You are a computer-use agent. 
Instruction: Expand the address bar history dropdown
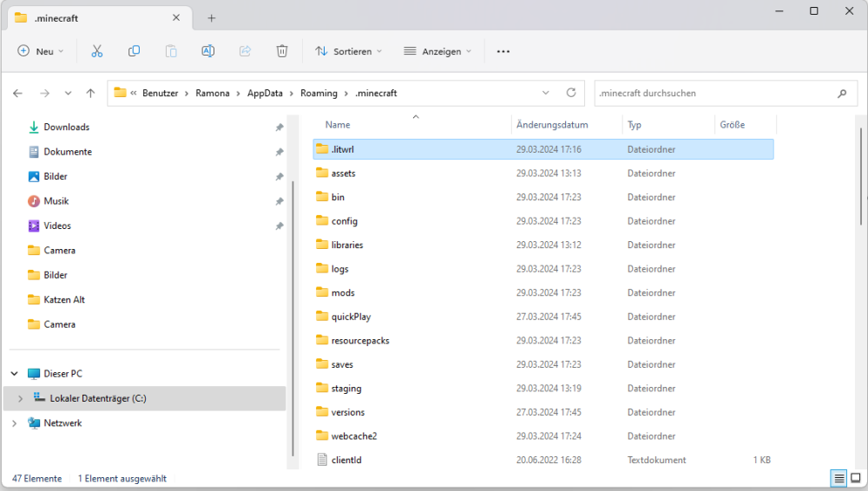click(x=546, y=93)
